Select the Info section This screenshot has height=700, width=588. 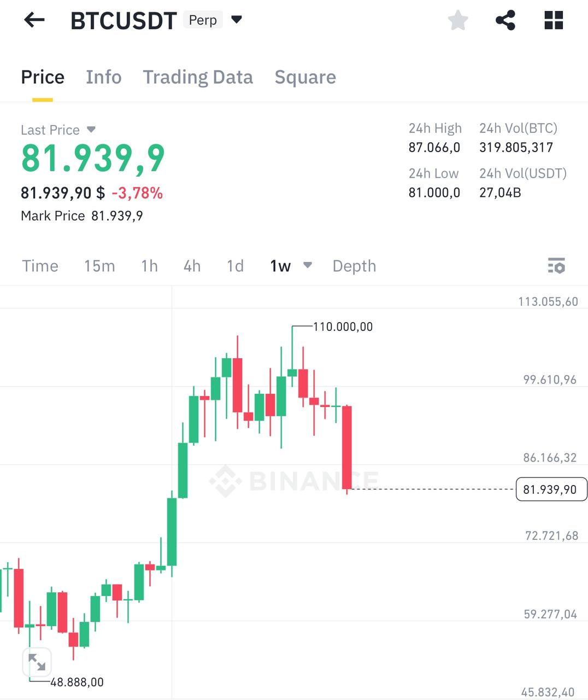click(103, 77)
